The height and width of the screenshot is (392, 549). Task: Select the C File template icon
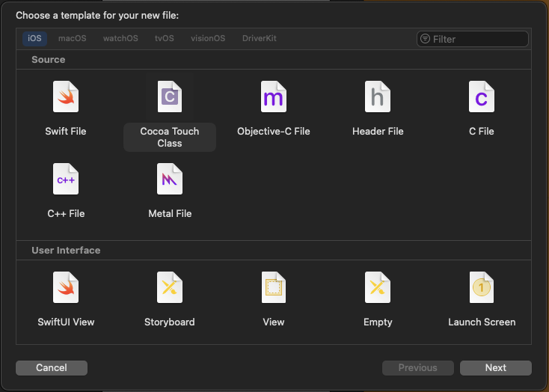[482, 97]
